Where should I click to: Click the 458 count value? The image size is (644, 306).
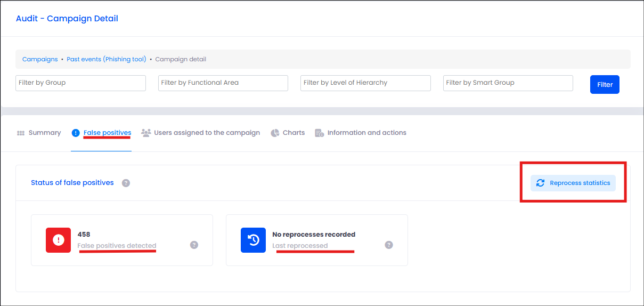tap(84, 234)
